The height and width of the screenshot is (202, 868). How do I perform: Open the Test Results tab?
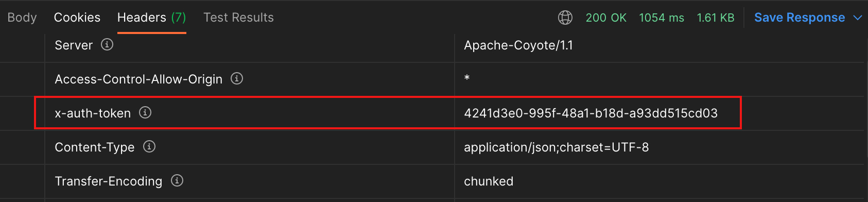click(239, 18)
